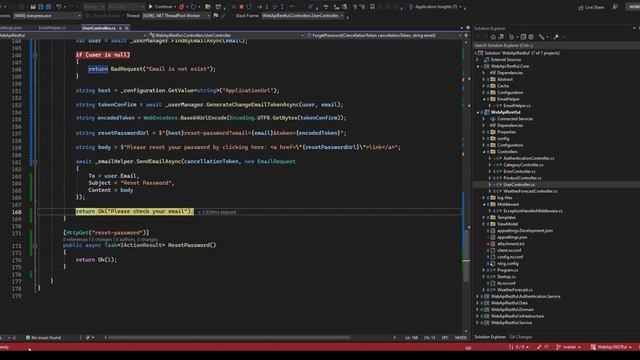
Task: Click the editor horizontal scrollbar
Action: pos(230,338)
